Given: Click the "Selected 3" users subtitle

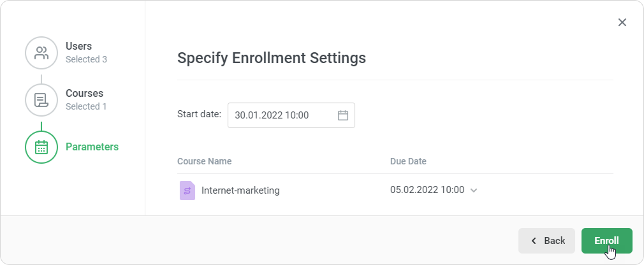Looking at the screenshot, I should (x=86, y=59).
